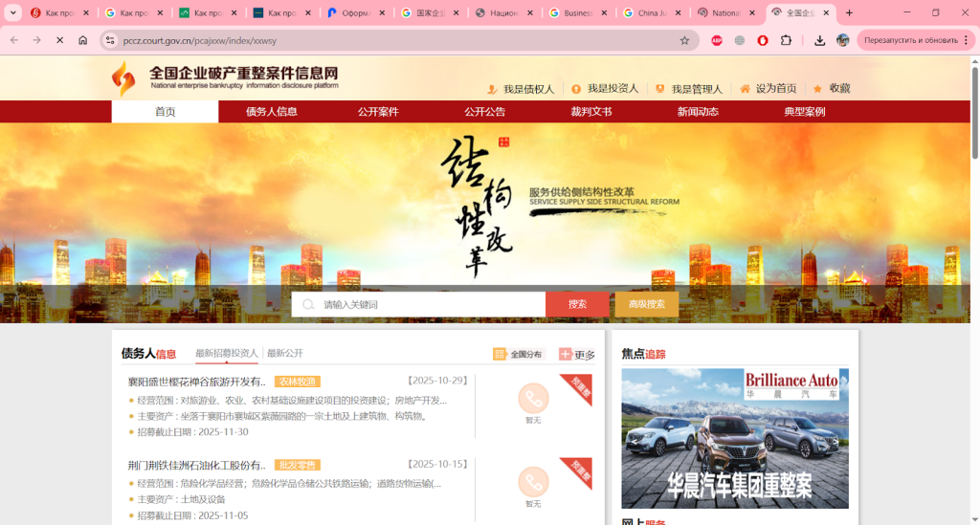Open the browser Downloads icon
This screenshot has height=525, width=980.
pyautogui.click(x=819, y=40)
